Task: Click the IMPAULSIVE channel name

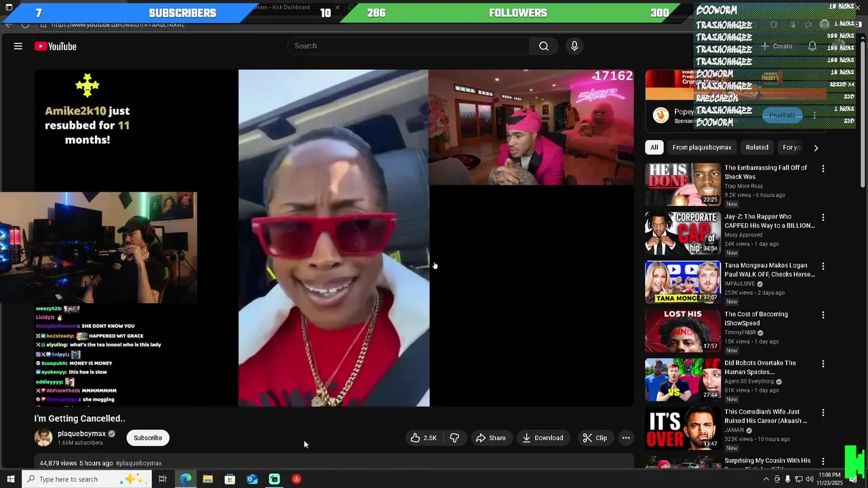Action: (x=740, y=284)
